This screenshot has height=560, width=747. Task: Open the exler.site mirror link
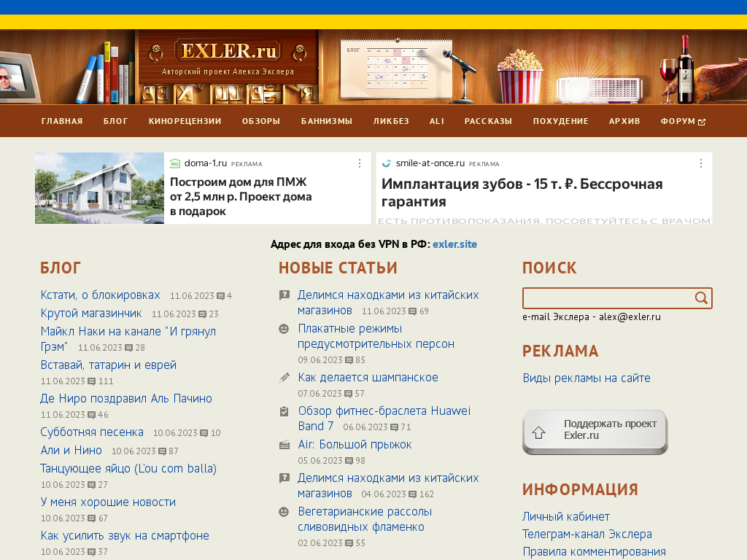click(x=454, y=244)
